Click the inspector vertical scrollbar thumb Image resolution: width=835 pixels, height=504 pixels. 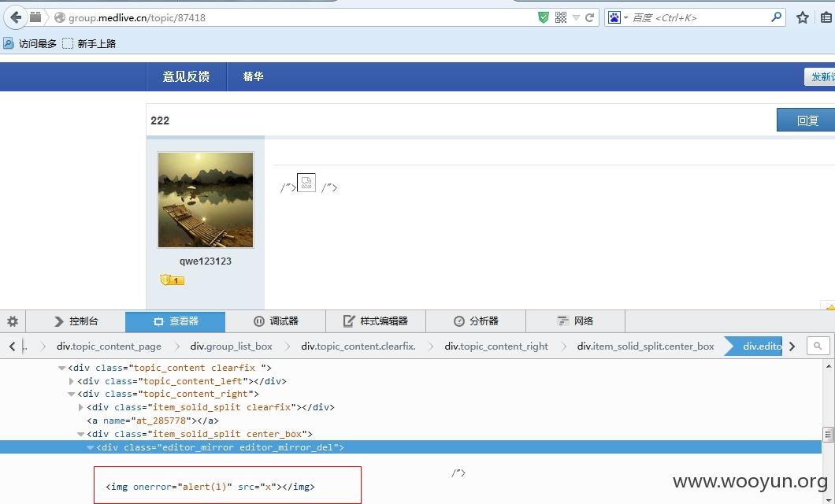[x=828, y=435]
